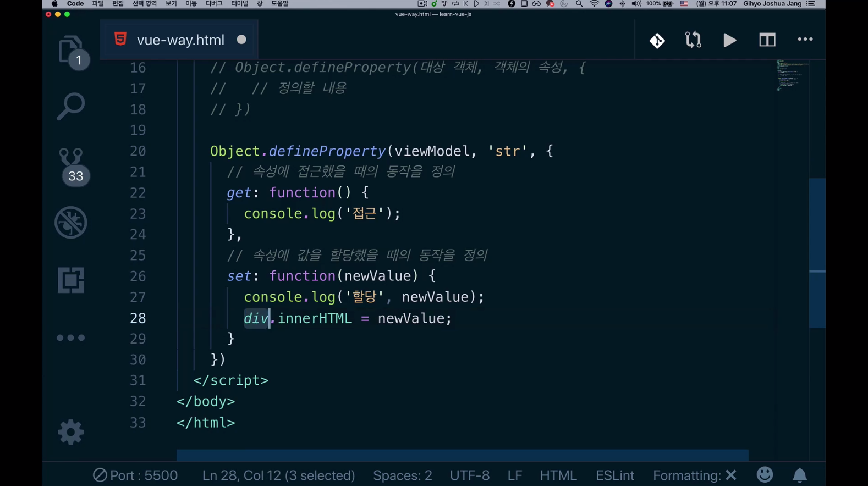Open the editor More Actions ellipsis

pos(805,40)
